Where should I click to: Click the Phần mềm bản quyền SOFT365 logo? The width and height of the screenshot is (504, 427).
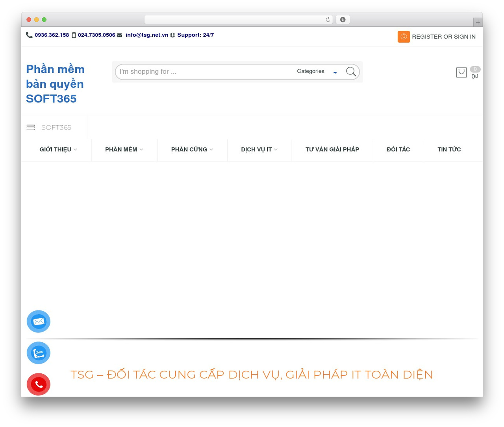pos(55,84)
